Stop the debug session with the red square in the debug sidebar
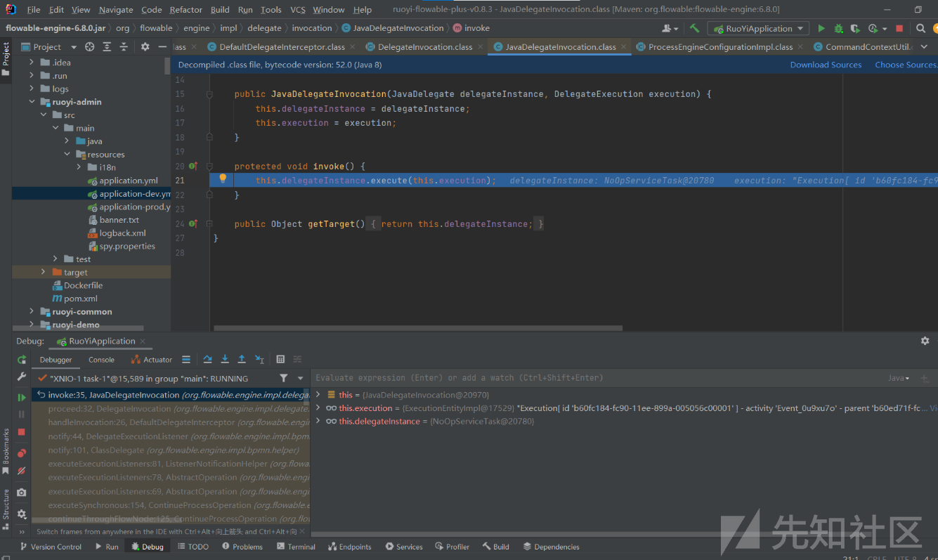 [22, 431]
